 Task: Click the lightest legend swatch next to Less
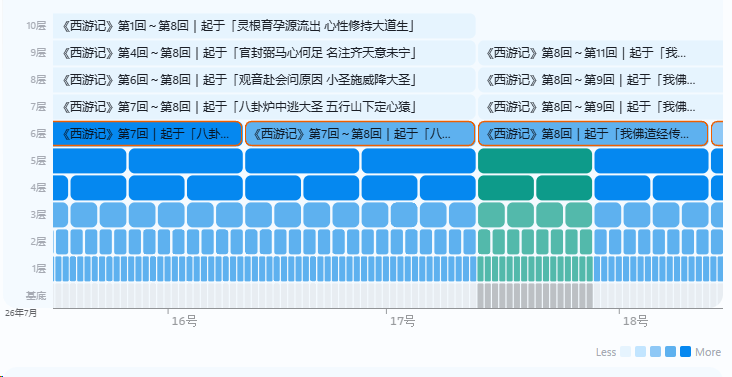coord(626,352)
